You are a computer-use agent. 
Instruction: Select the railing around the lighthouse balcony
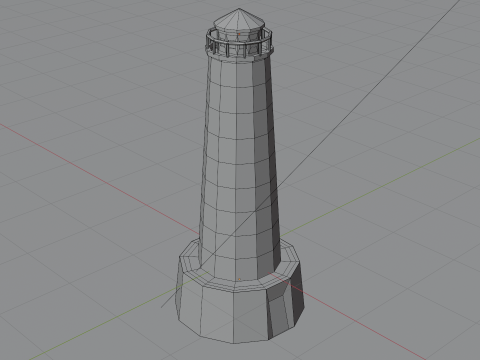point(239,44)
